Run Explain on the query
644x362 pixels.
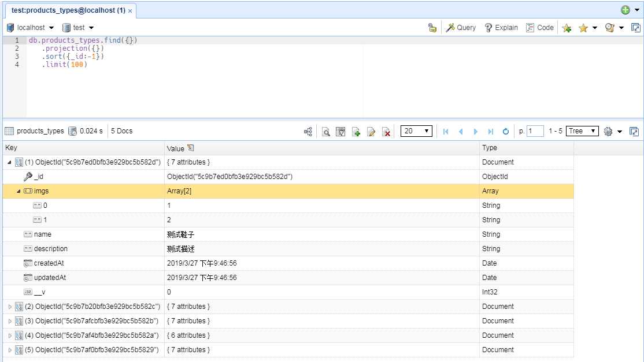501,28
